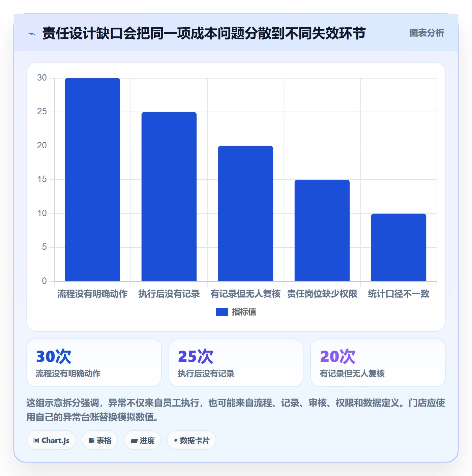Click the 流程没有明确动作 bar in chart
Viewport: 472px width, 476px height.
pos(92,180)
